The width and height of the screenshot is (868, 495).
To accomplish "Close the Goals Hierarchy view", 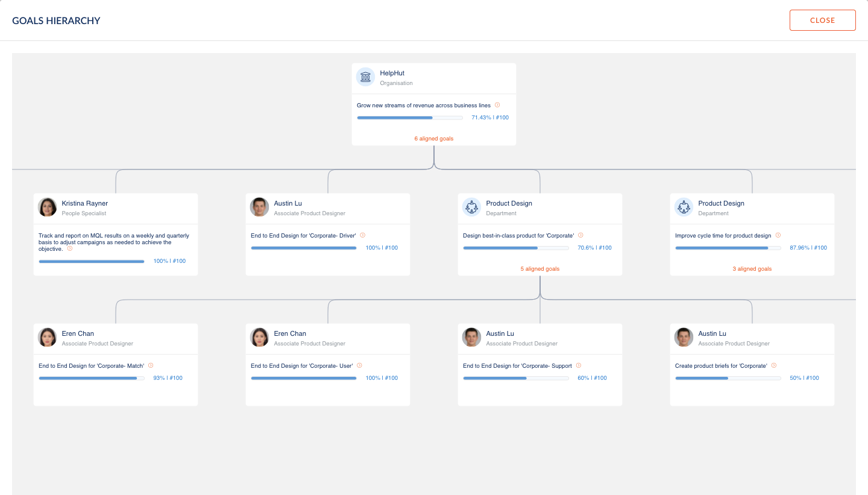I will tap(822, 20).
